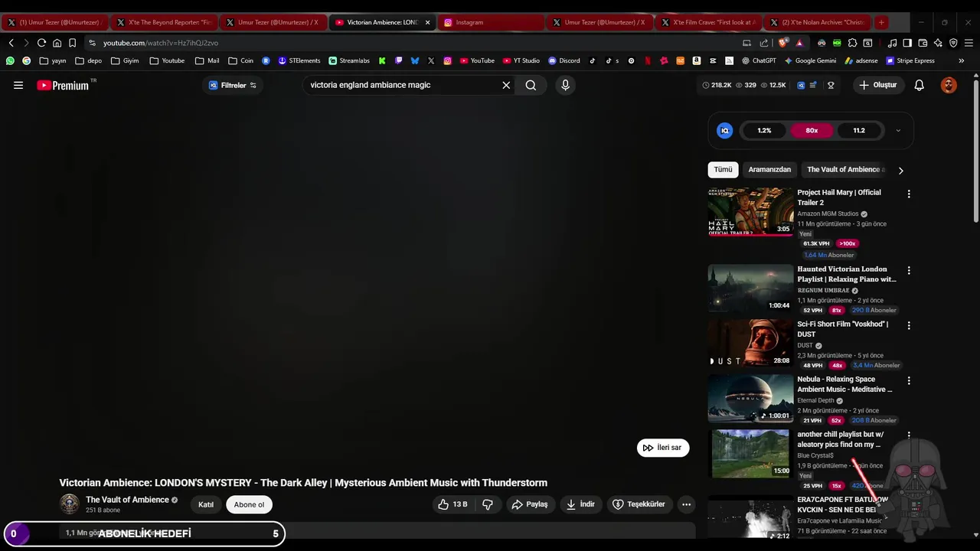
Task: Open the notifications bell
Action: coord(920,86)
